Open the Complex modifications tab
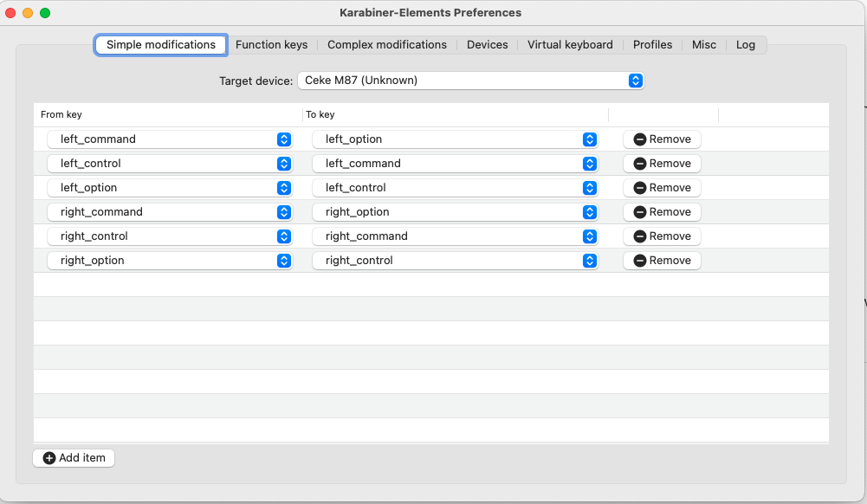The width and height of the screenshot is (867, 504). [387, 45]
